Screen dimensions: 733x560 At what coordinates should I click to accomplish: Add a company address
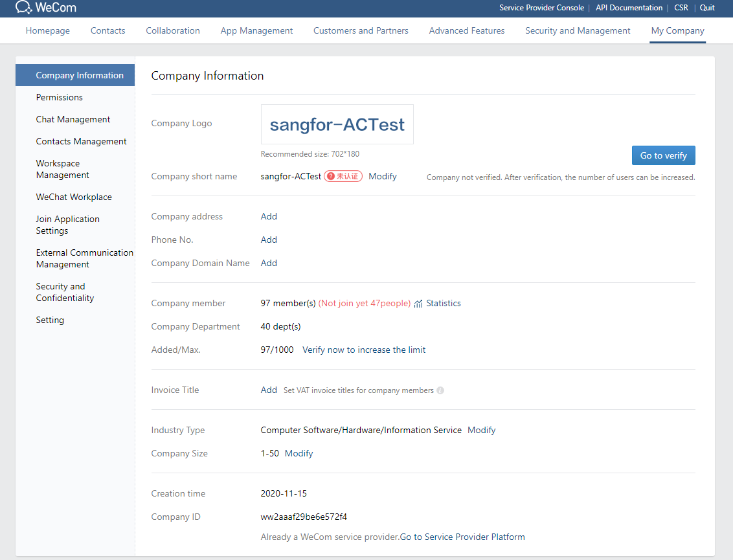click(x=269, y=216)
